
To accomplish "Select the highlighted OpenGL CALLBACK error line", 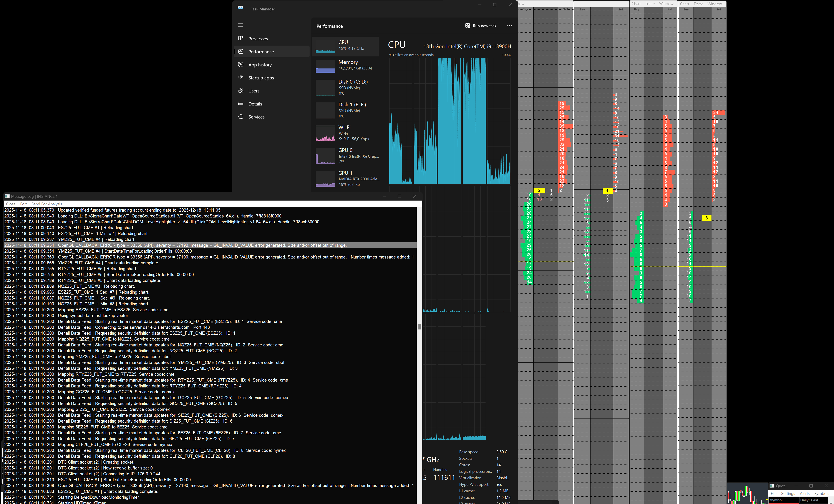I will click(210, 245).
